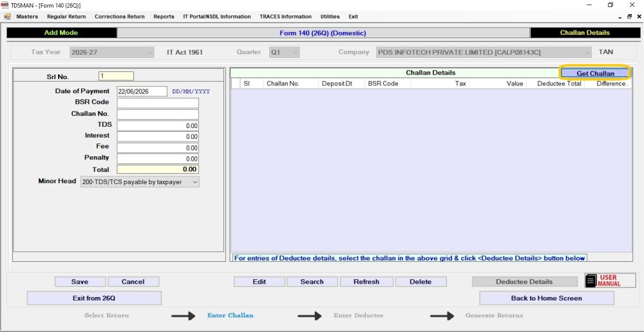Screen dimensions: 644x332
Task: Click the inner document minimize icon in menu bar
Action: tap(620, 17)
